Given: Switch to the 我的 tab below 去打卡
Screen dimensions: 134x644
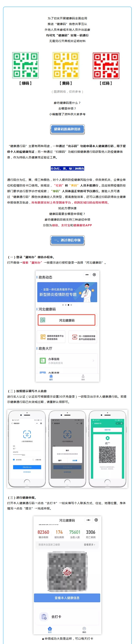Looking at the screenshot, I should tap(84, 629).
